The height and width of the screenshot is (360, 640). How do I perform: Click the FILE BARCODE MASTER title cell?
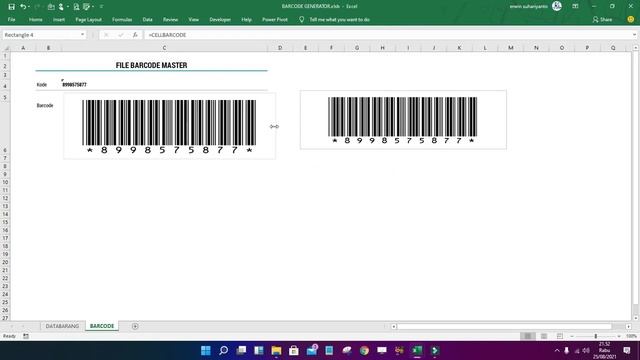point(151,65)
